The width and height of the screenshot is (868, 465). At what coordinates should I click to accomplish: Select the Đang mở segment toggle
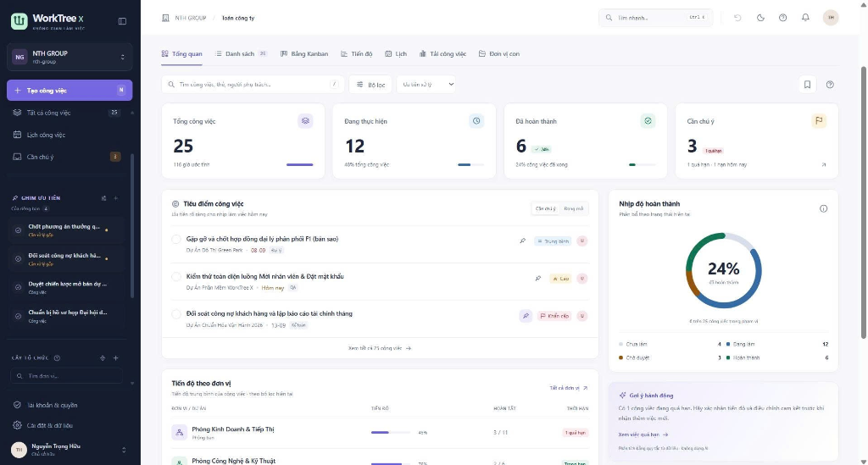[x=574, y=209]
